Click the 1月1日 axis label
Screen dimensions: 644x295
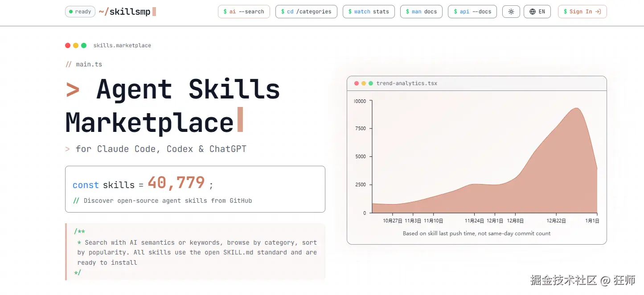[x=592, y=221]
